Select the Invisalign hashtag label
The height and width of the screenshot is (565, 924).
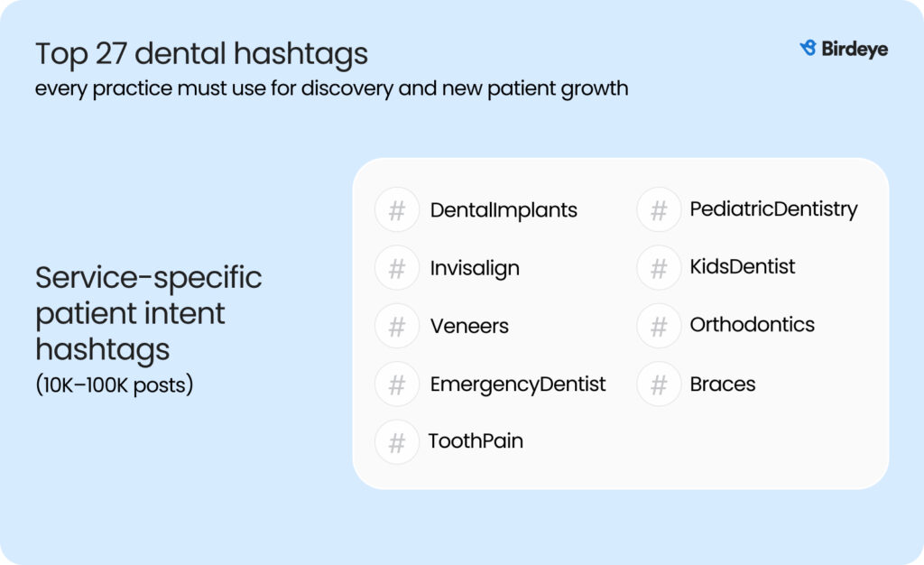[x=475, y=268]
